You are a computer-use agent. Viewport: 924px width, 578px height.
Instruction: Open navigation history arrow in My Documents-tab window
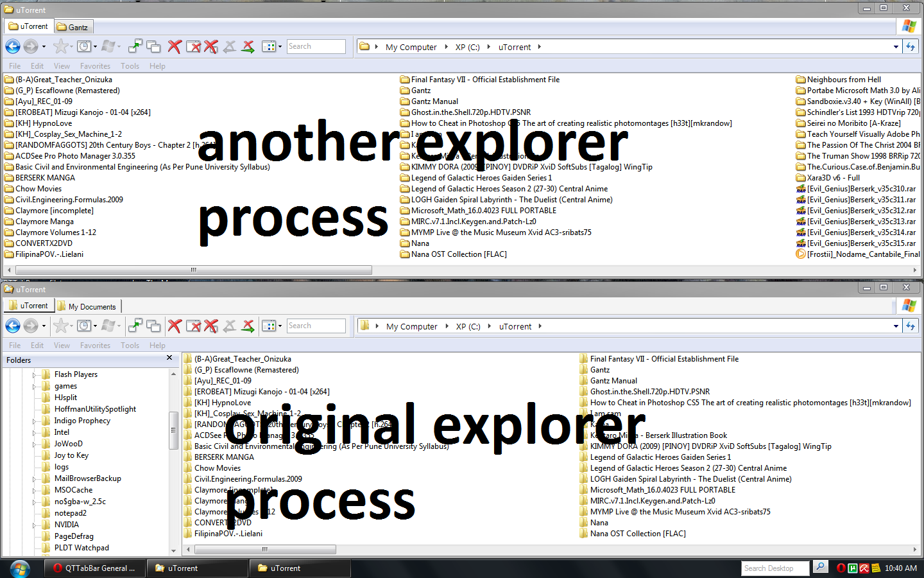point(44,326)
